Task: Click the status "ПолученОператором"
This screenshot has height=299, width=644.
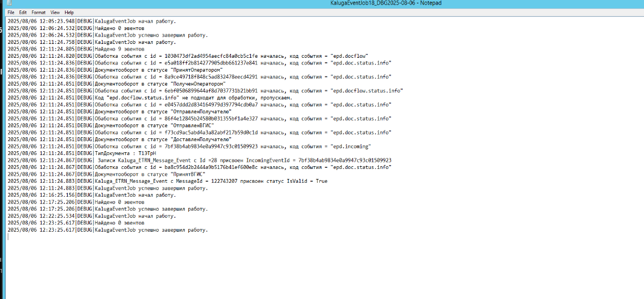Action: (x=198, y=83)
